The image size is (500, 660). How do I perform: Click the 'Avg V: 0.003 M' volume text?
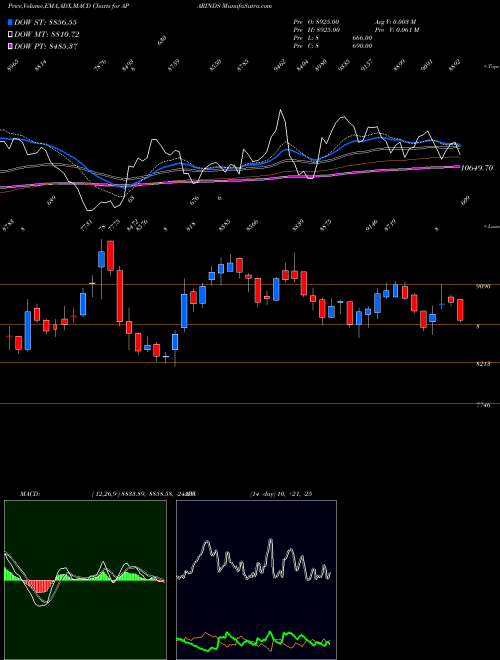[x=395, y=22]
